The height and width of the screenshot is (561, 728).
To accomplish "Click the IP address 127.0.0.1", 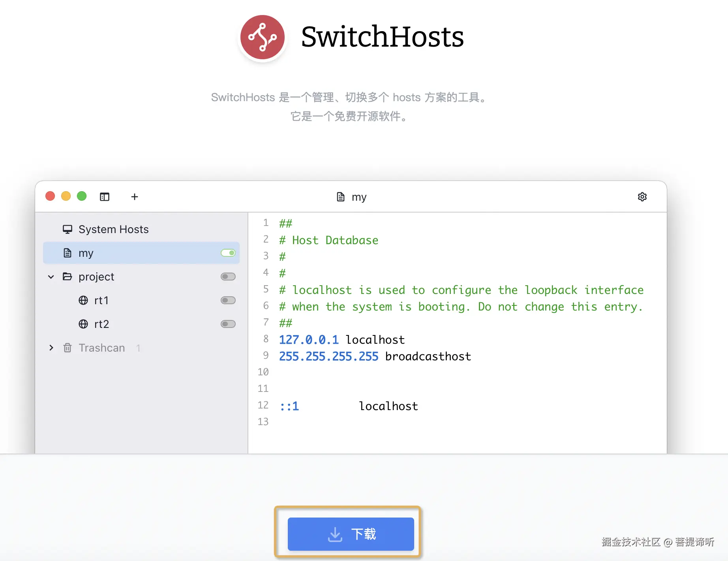I will coord(309,340).
